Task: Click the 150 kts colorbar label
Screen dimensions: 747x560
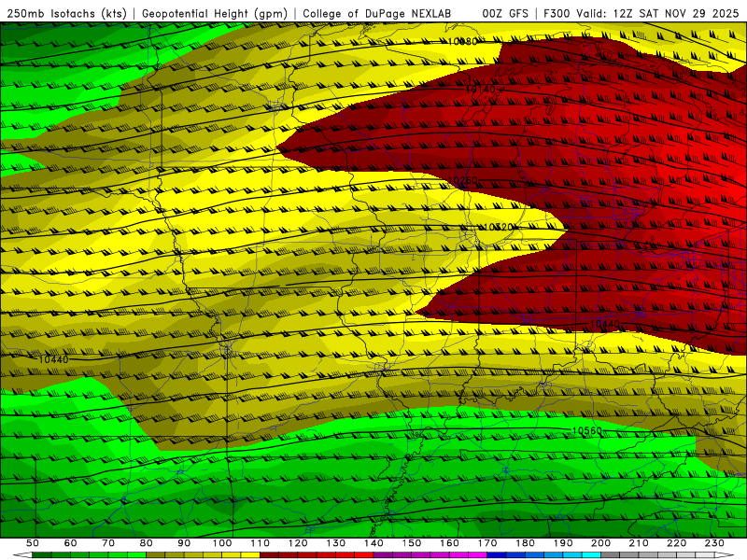Action: pyautogui.click(x=412, y=543)
